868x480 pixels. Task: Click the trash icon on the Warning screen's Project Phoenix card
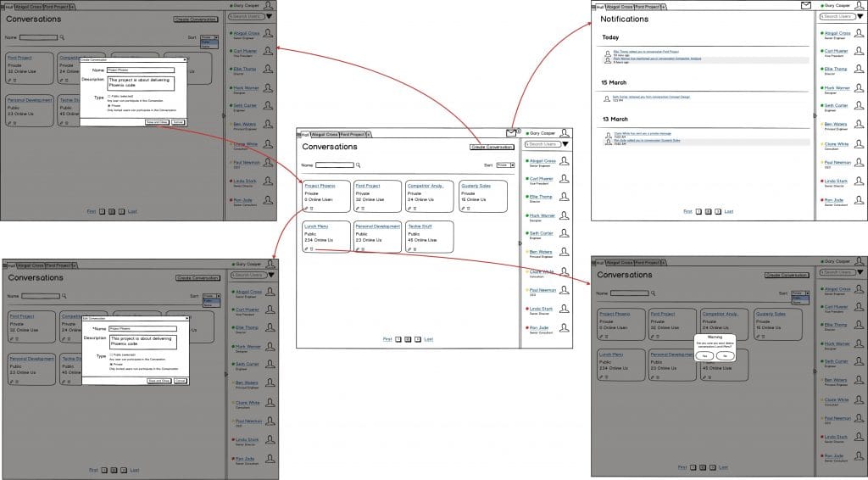coord(606,337)
